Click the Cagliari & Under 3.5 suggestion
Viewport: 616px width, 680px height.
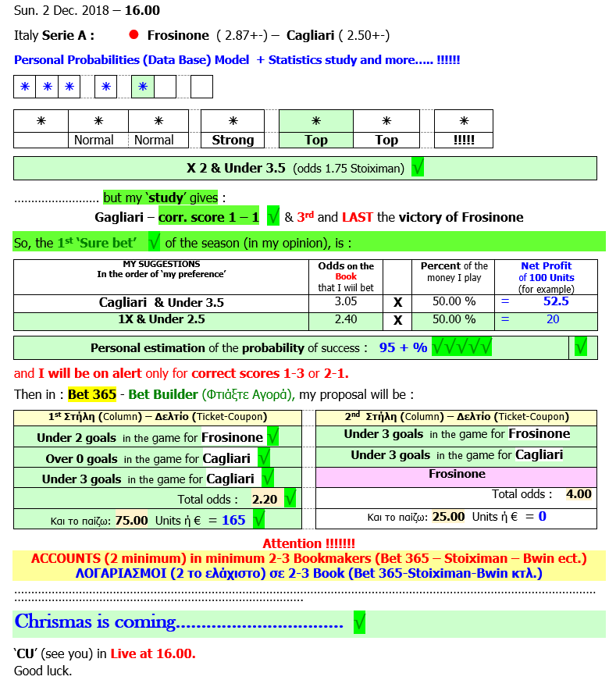point(162,302)
